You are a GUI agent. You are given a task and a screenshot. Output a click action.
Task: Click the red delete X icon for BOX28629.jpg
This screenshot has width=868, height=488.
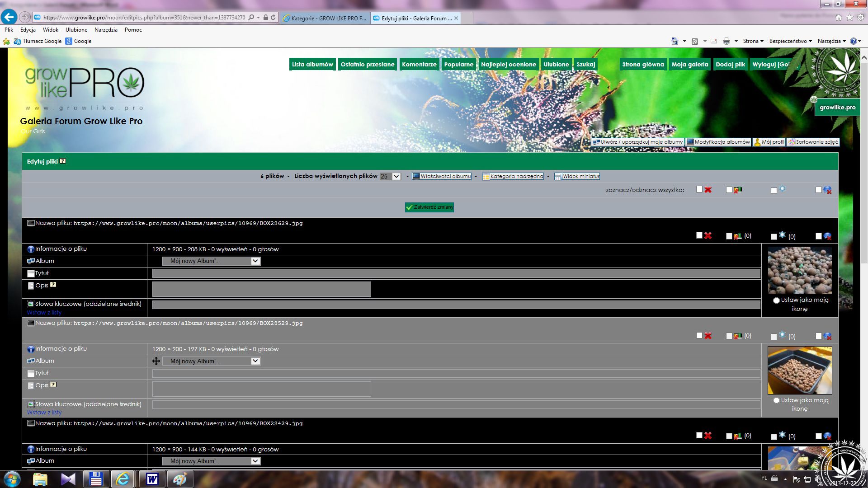tap(708, 235)
